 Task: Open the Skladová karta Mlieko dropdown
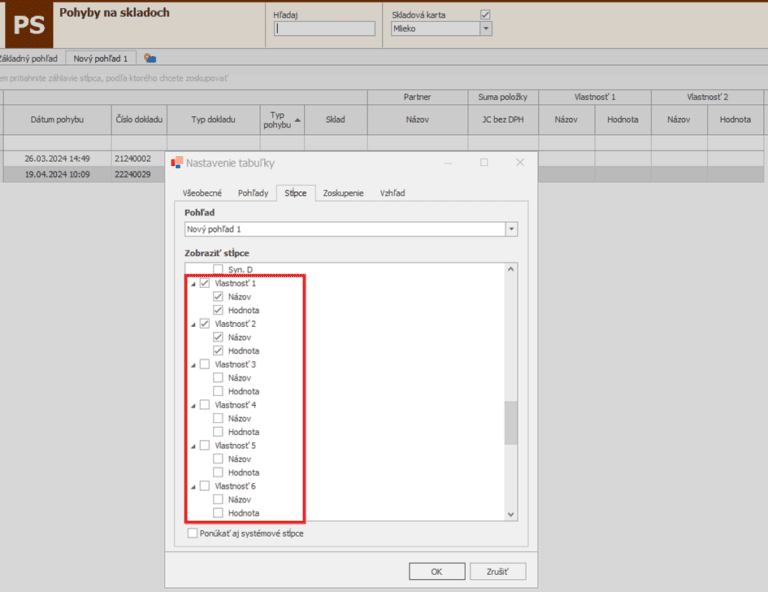click(x=486, y=29)
